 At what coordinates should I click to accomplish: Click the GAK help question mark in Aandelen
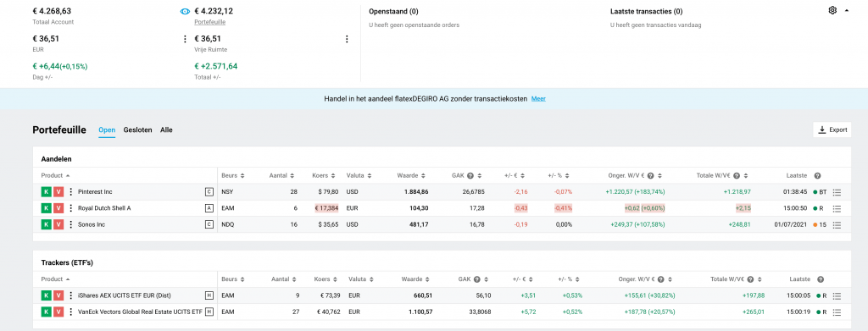click(x=470, y=176)
